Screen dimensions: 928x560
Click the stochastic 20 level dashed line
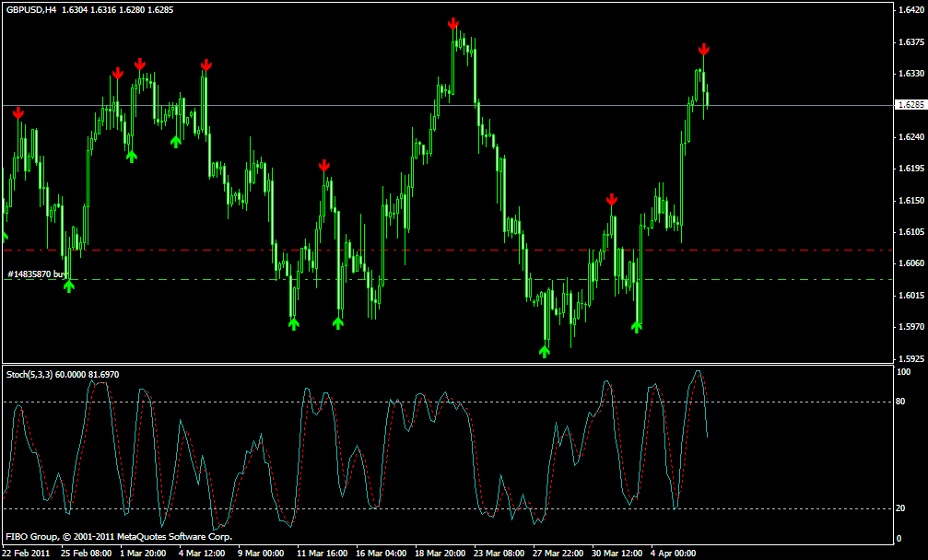click(448, 508)
